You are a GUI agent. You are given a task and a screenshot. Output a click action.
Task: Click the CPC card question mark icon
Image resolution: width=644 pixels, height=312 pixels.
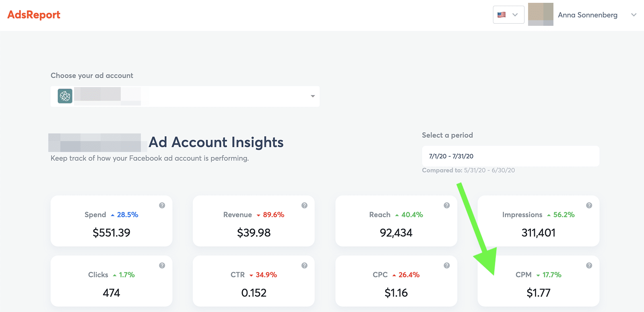(446, 266)
